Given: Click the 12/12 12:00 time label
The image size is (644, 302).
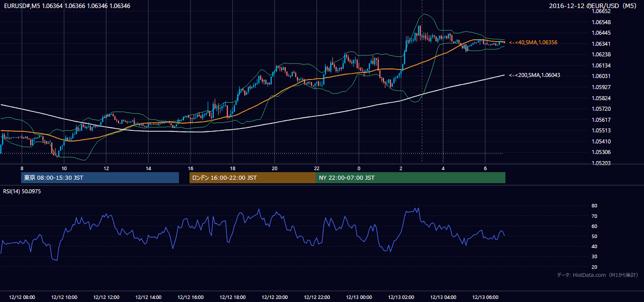Looking at the screenshot, I should (x=106, y=297).
